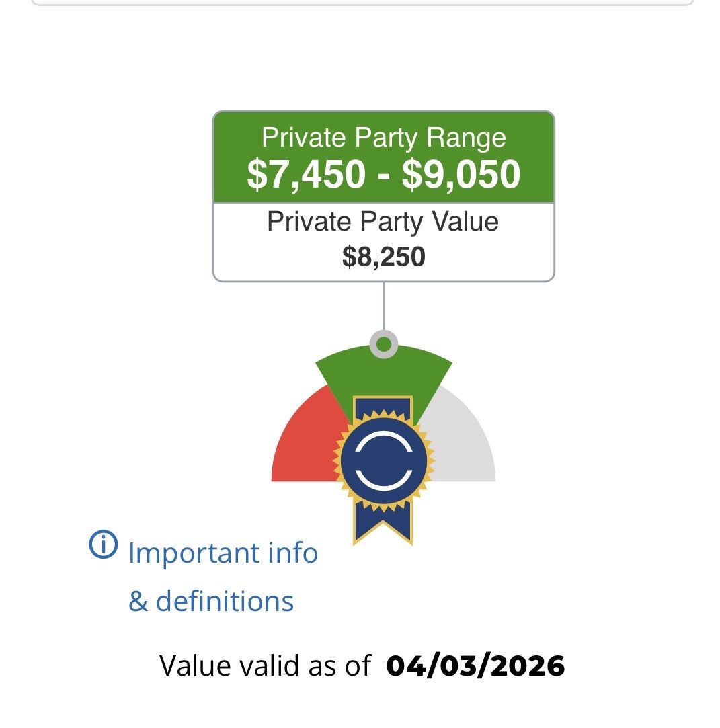
Task: Click the circled info icon
Action: pyautogui.click(x=103, y=545)
